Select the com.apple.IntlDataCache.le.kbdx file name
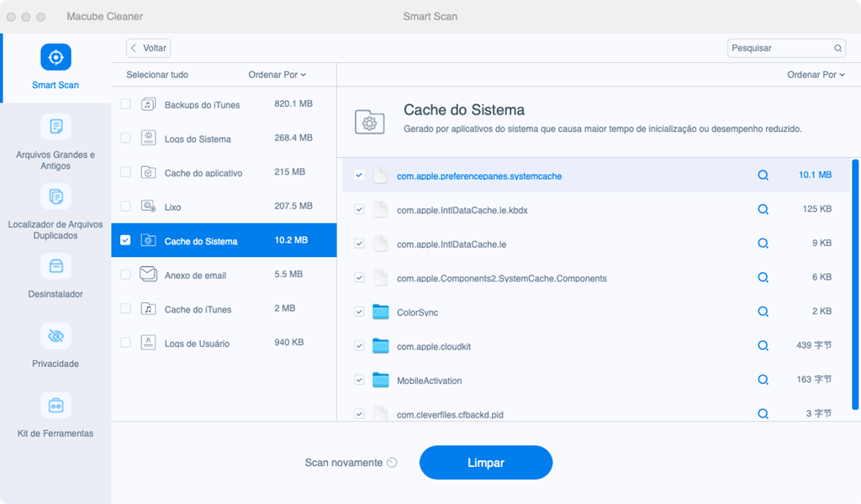This screenshot has height=504, width=861. [x=462, y=210]
